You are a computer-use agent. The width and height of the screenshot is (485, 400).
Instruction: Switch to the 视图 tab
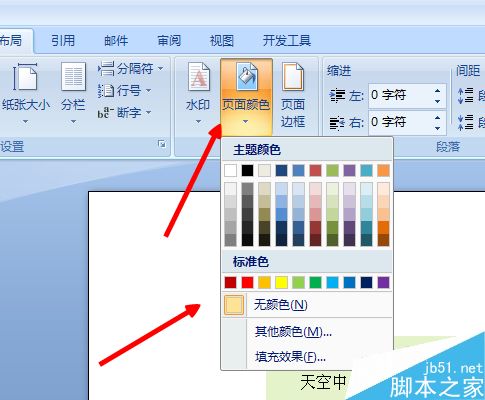point(222,41)
